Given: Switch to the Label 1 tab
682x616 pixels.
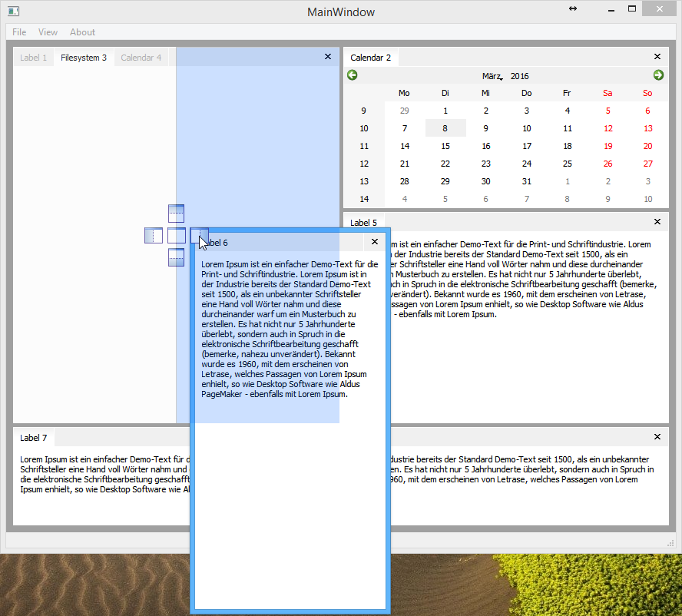Looking at the screenshot, I should coord(34,58).
